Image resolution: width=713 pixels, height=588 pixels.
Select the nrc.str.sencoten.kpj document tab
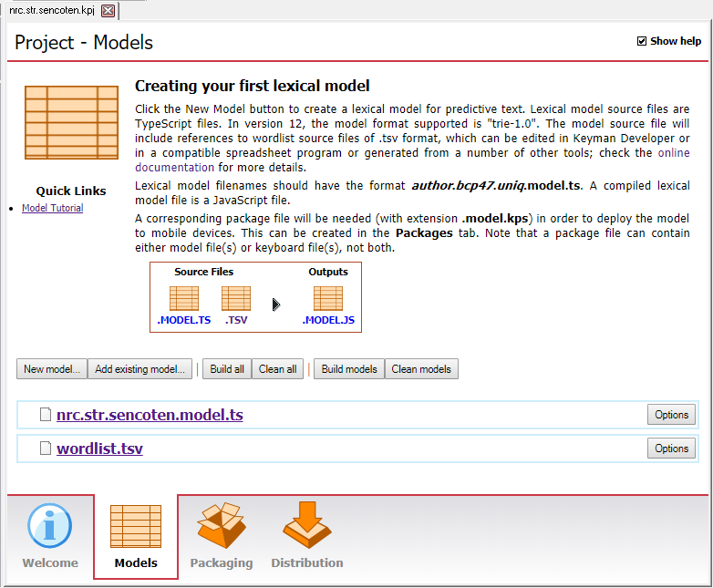(x=52, y=10)
